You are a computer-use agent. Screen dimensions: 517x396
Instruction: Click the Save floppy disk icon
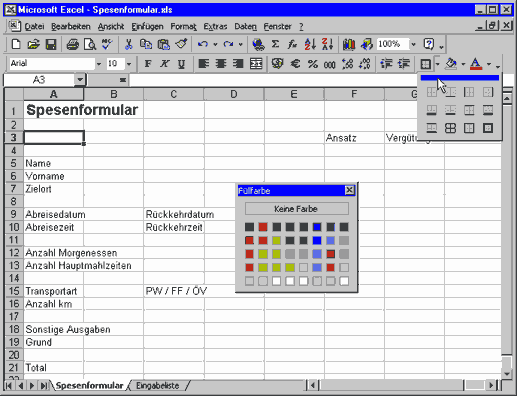click(x=51, y=44)
